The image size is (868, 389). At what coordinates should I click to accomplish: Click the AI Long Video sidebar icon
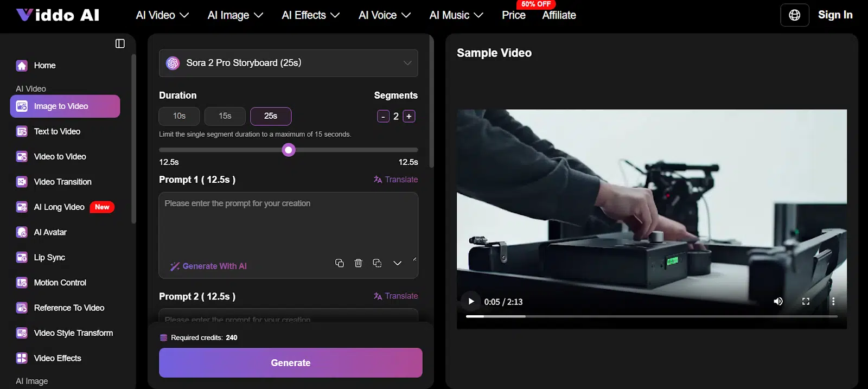point(22,207)
